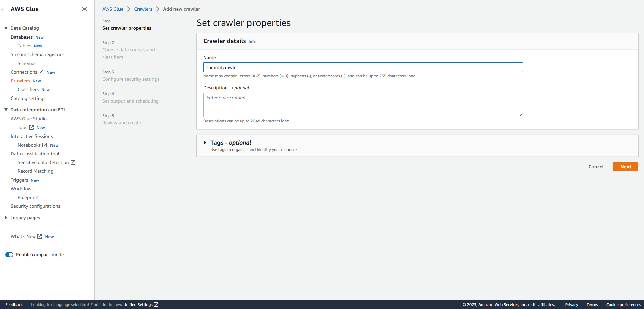Open Unified Settings link
644x309 pixels.
point(138,305)
